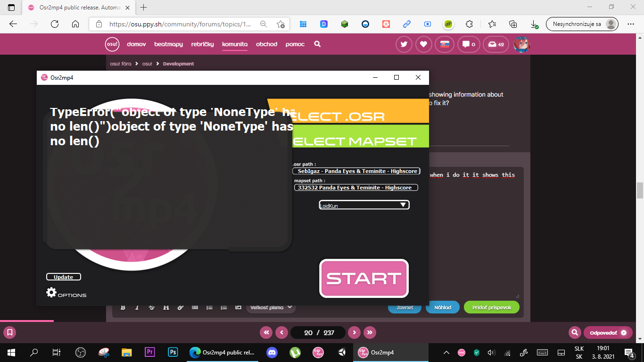Open Premiere Pro from the taskbar
Viewport: 644px width, 362px height.
tap(150, 352)
